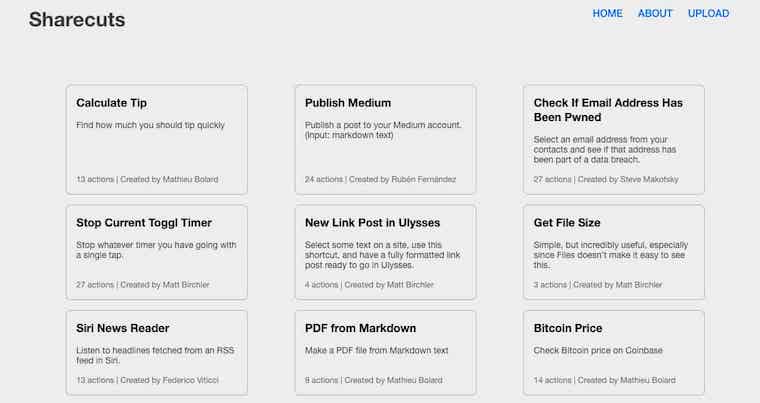Image resolution: width=760 pixels, height=403 pixels.
Task: Open the Siri News Reader title
Action: pyautogui.click(x=123, y=328)
